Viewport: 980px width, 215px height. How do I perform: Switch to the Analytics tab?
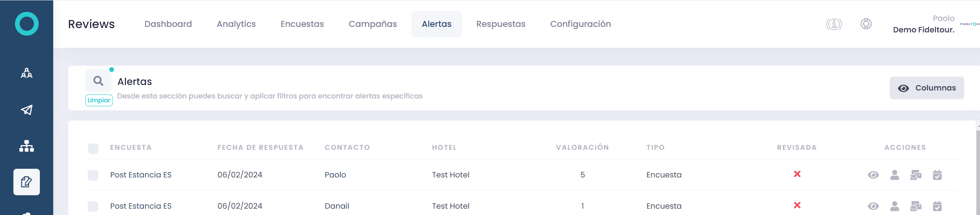coord(236,24)
